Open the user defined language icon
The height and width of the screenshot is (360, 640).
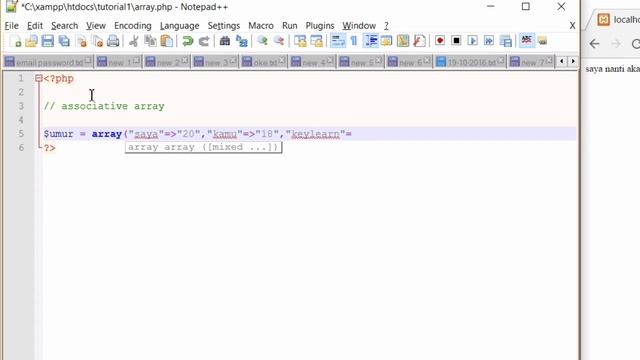click(x=387, y=41)
